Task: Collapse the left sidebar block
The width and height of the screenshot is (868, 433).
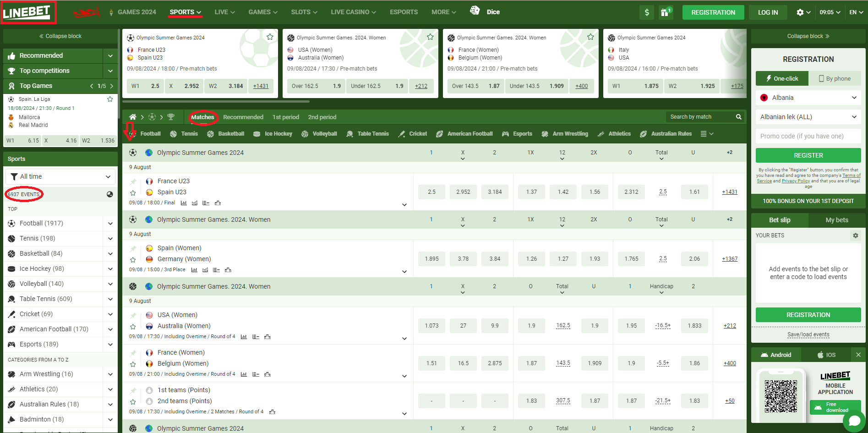Action: point(60,36)
